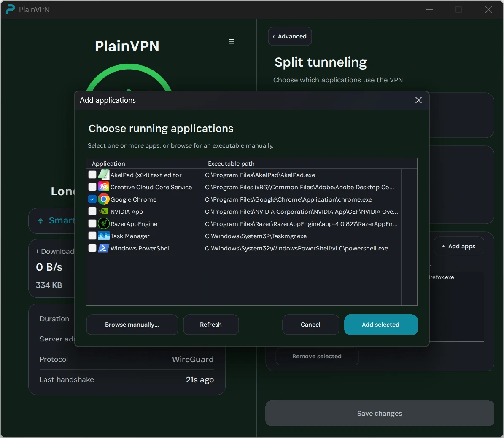The image size is (504, 438).
Task: Click the Windows PowerShell application name
Action: pos(140,248)
